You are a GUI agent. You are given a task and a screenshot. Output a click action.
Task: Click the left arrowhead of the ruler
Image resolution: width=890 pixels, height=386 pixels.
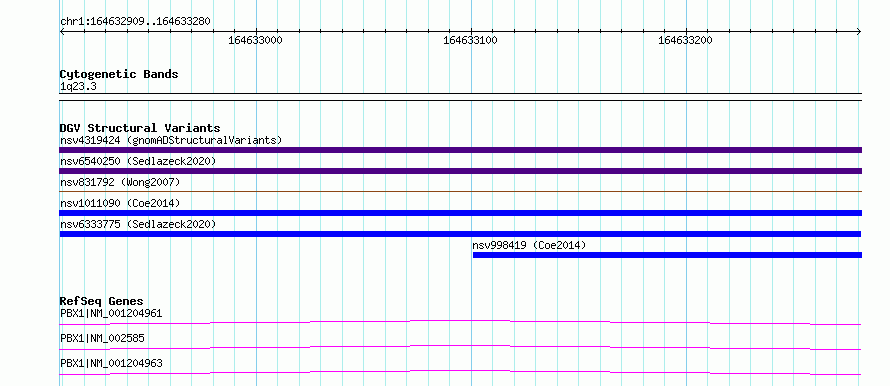(x=62, y=32)
